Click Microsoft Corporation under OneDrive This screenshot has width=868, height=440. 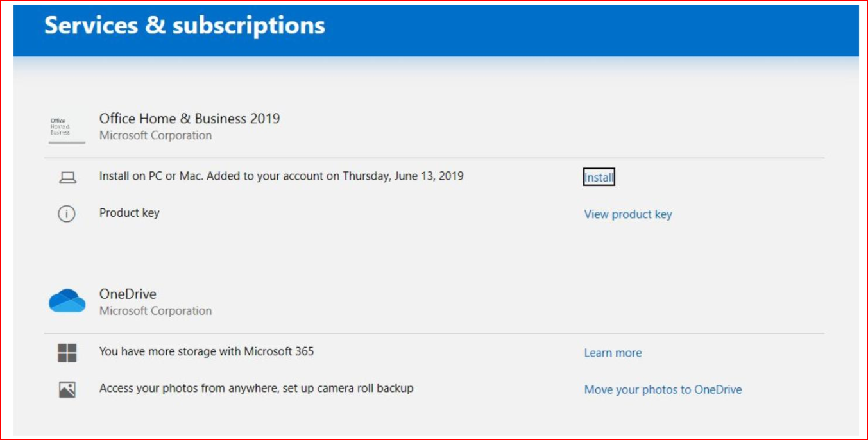tap(155, 310)
